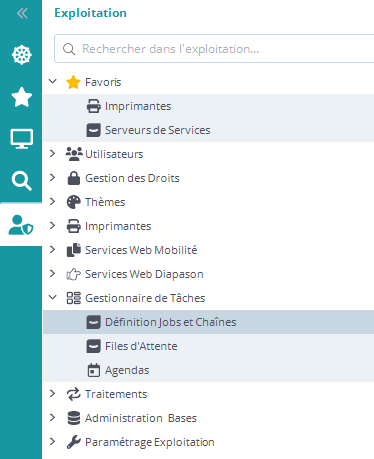Expand the Services Web Mobilité chevron

(x=52, y=249)
